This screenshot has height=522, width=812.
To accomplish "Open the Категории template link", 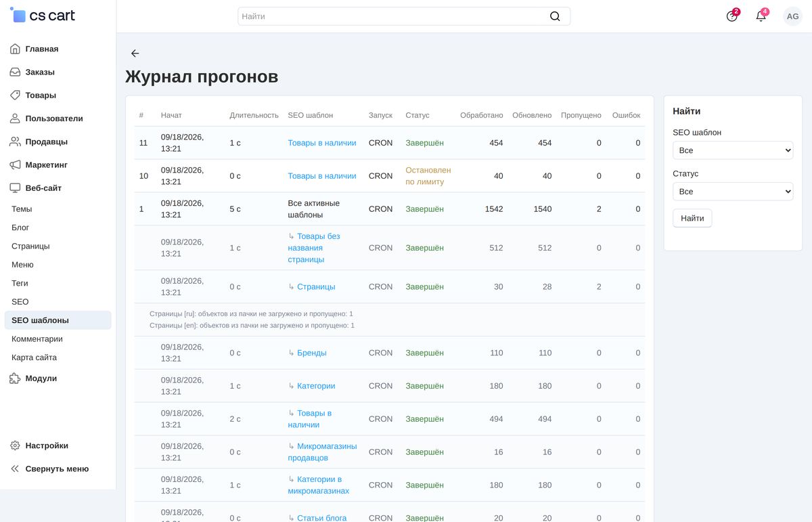I will (316, 386).
